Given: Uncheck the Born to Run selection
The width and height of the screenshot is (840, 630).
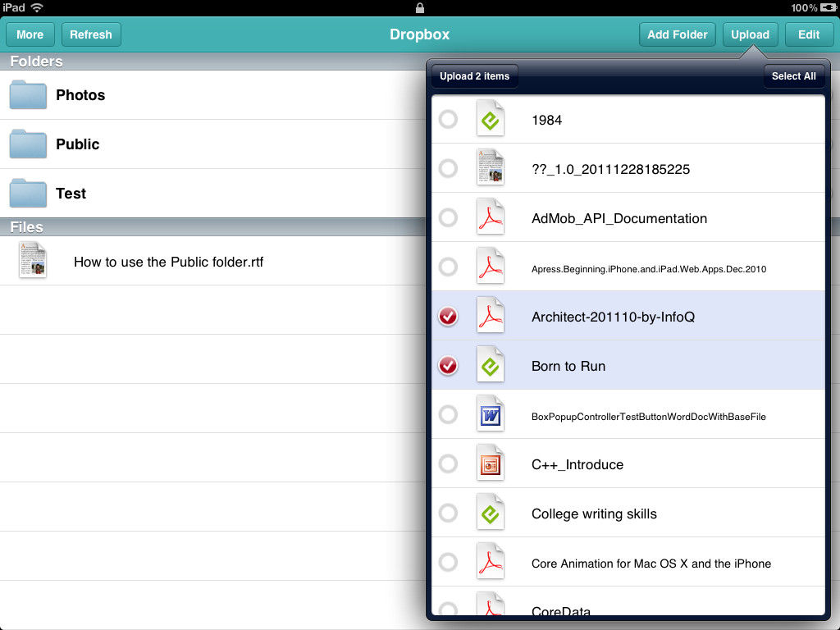Looking at the screenshot, I should pos(448,365).
